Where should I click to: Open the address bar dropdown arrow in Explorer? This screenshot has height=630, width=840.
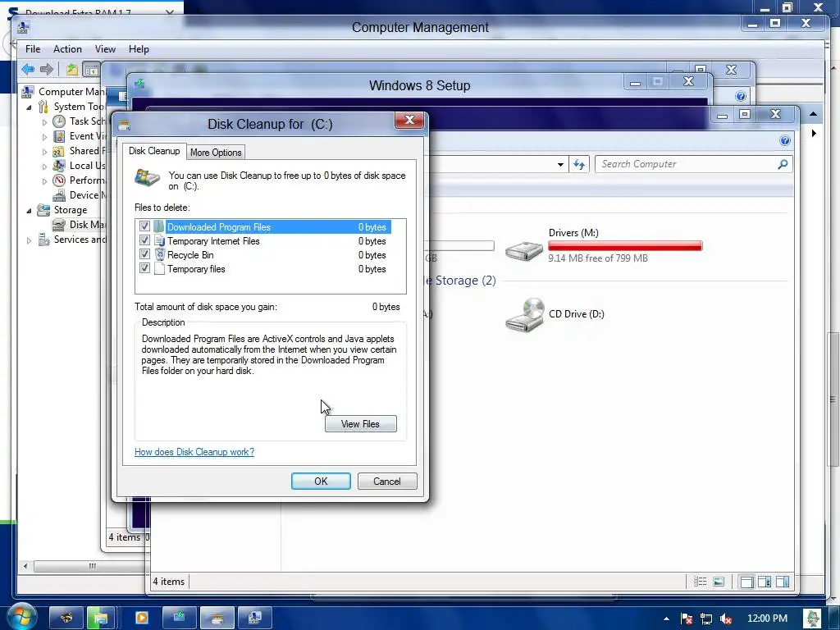point(560,164)
